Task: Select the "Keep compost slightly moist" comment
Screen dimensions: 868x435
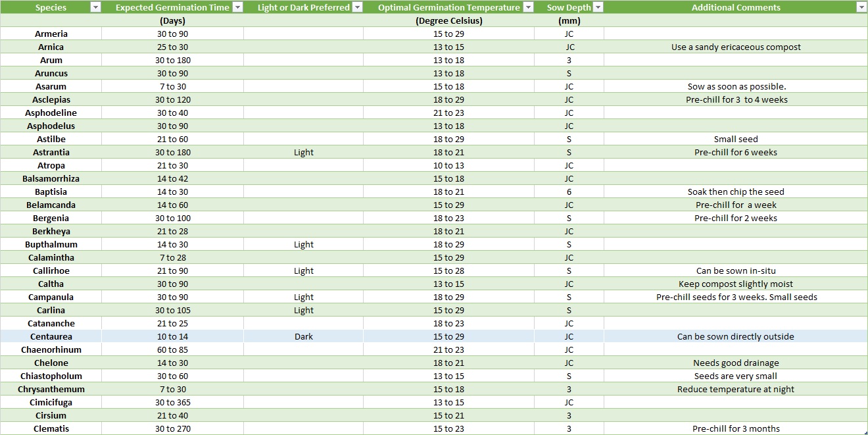Action: coord(736,284)
